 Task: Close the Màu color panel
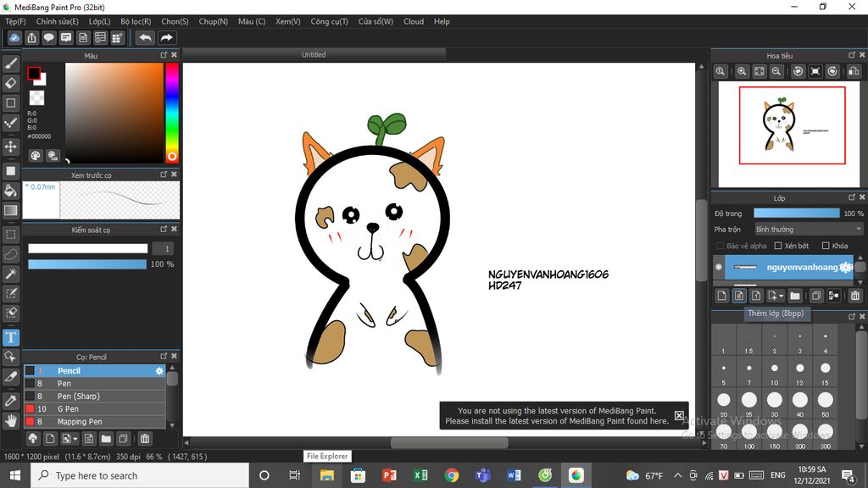pos(174,55)
